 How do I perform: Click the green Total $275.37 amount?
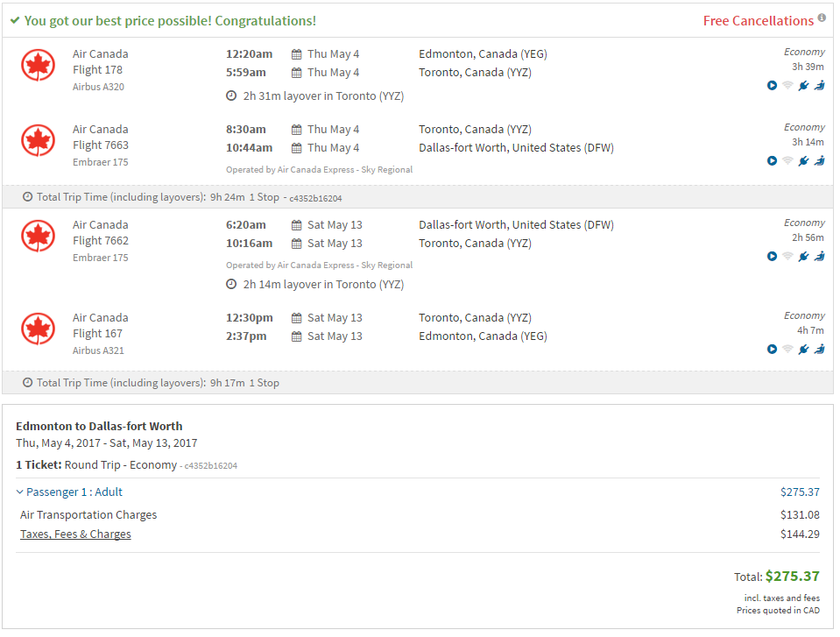click(x=793, y=577)
